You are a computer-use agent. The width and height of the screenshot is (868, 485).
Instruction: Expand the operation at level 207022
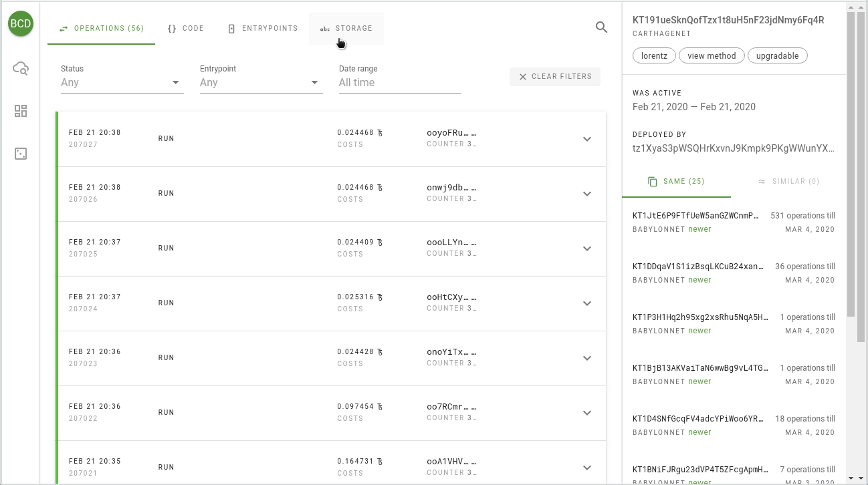pyautogui.click(x=587, y=413)
